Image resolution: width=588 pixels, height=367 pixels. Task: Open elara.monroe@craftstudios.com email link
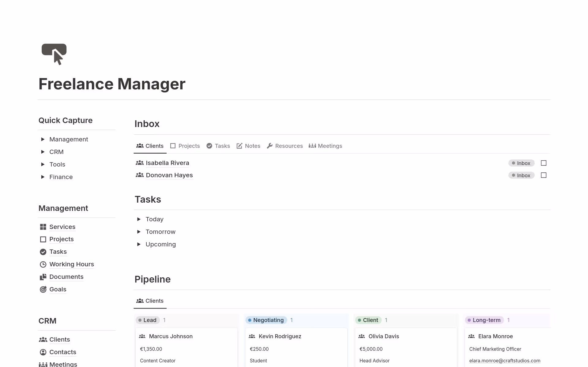tap(504, 361)
